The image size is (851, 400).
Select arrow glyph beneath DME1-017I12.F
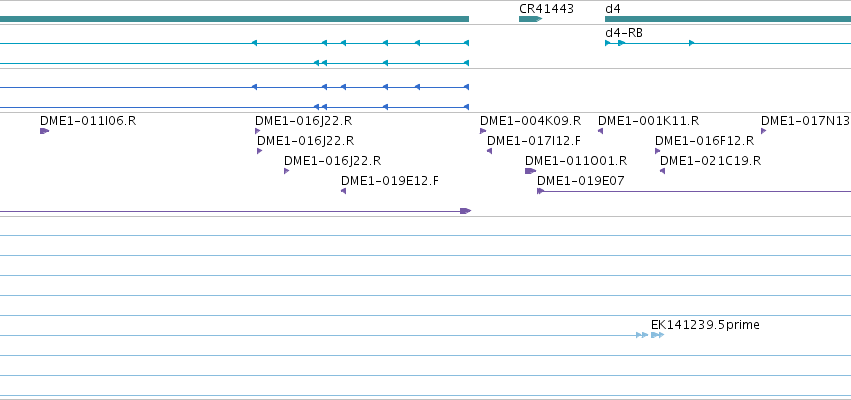[490, 151]
